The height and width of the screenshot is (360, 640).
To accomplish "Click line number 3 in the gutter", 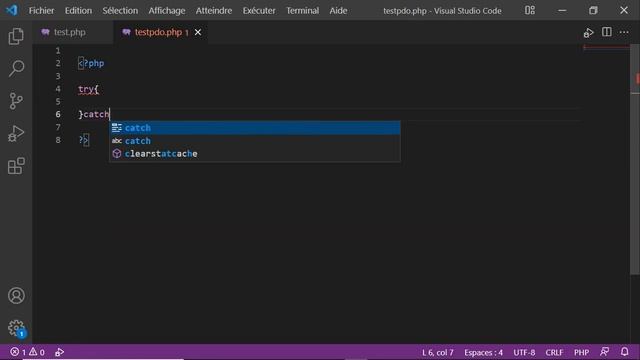I will [58, 76].
